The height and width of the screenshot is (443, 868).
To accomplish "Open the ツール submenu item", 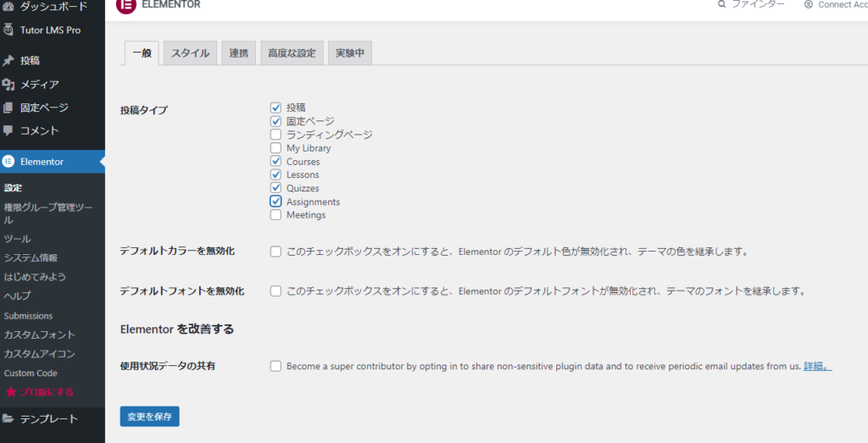I will (17, 239).
